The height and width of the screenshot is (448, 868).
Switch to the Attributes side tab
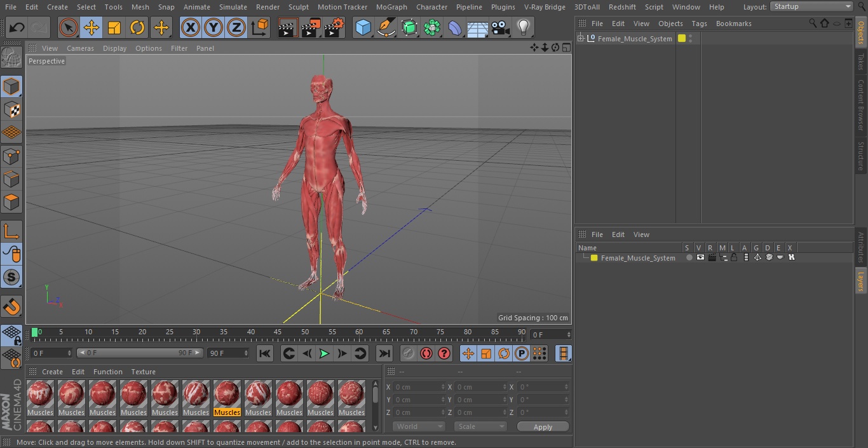point(861,247)
